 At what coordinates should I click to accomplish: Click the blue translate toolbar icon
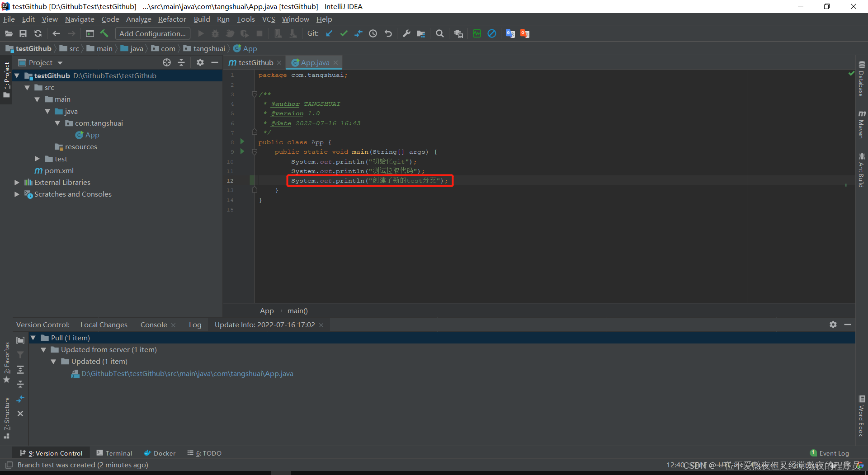point(510,33)
